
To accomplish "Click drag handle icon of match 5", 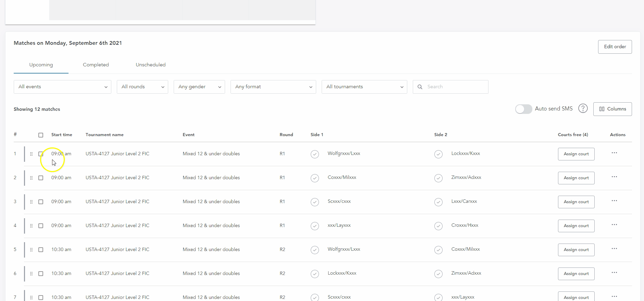I will pyautogui.click(x=31, y=250).
